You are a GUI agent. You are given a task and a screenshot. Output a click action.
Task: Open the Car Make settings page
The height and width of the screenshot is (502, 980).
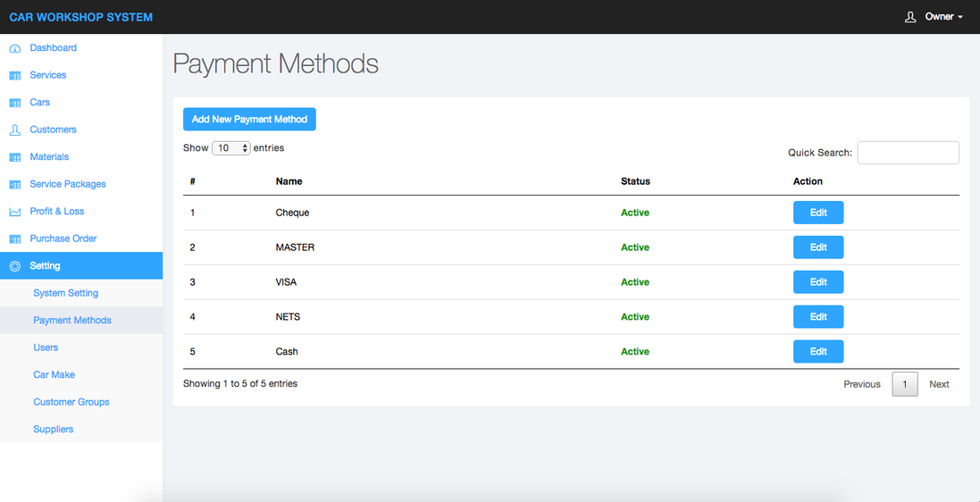(54, 375)
